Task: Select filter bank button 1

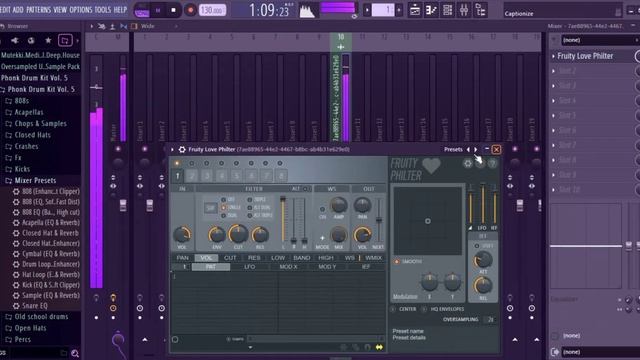Action: click(178, 176)
